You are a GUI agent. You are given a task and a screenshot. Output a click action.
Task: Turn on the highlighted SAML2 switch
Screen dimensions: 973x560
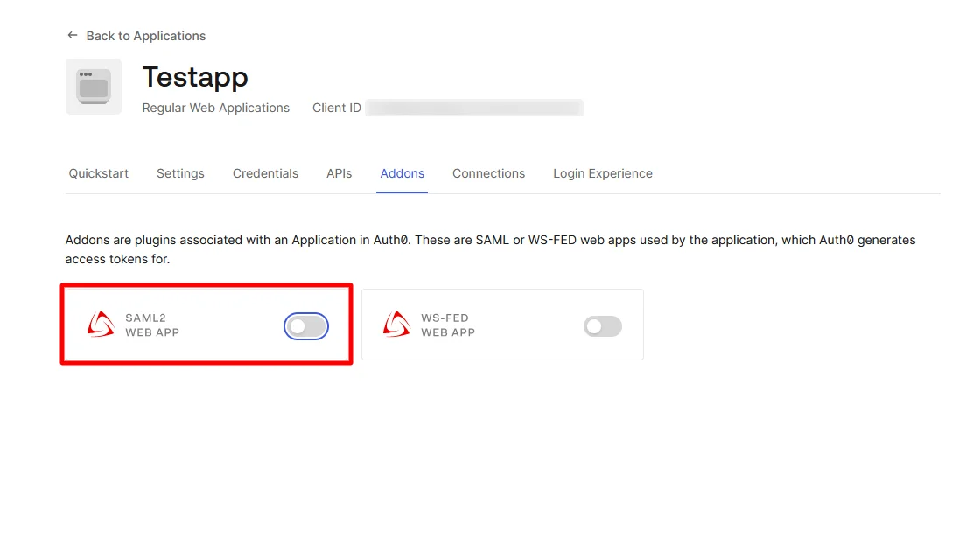(305, 325)
